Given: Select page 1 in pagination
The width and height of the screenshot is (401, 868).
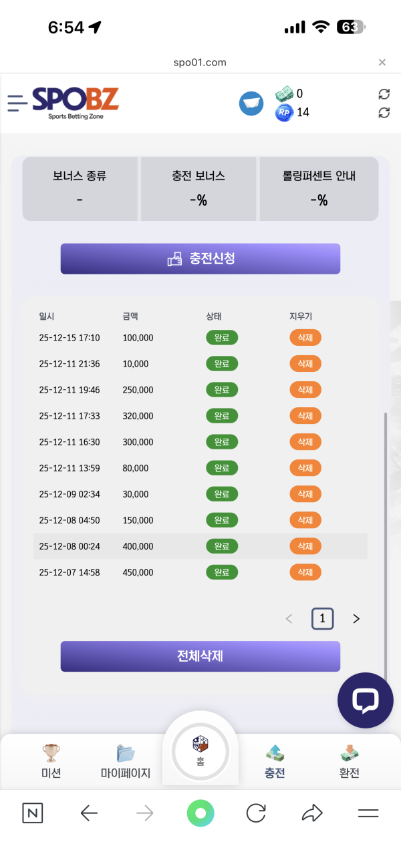Looking at the screenshot, I should (322, 619).
